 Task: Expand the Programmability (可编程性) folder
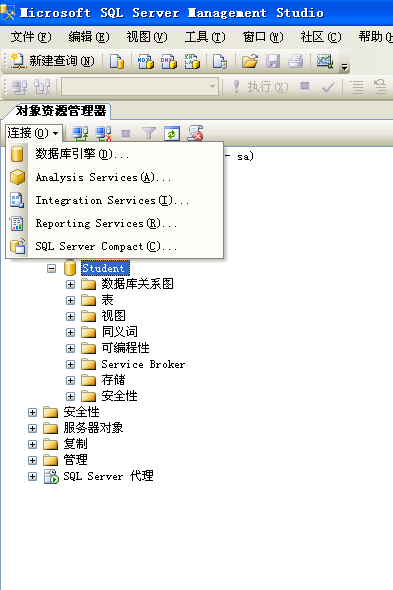click(70, 348)
